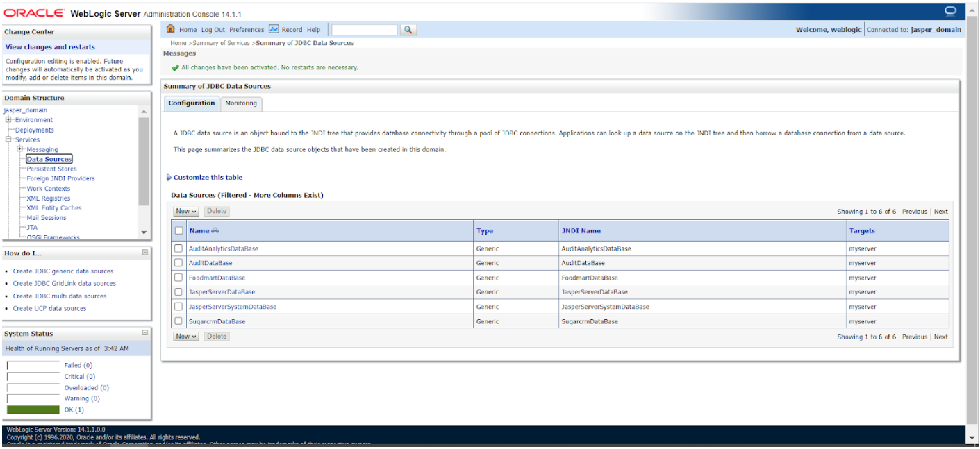The height and width of the screenshot is (449, 980).
Task: Click the sort arrows icon beside Name
Action: (215, 230)
